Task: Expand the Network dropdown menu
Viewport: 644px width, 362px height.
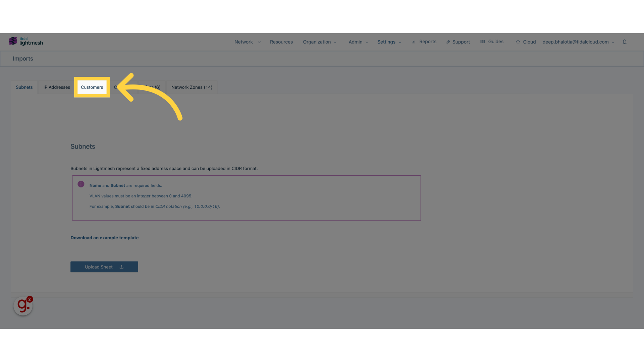Action: pyautogui.click(x=247, y=42)
